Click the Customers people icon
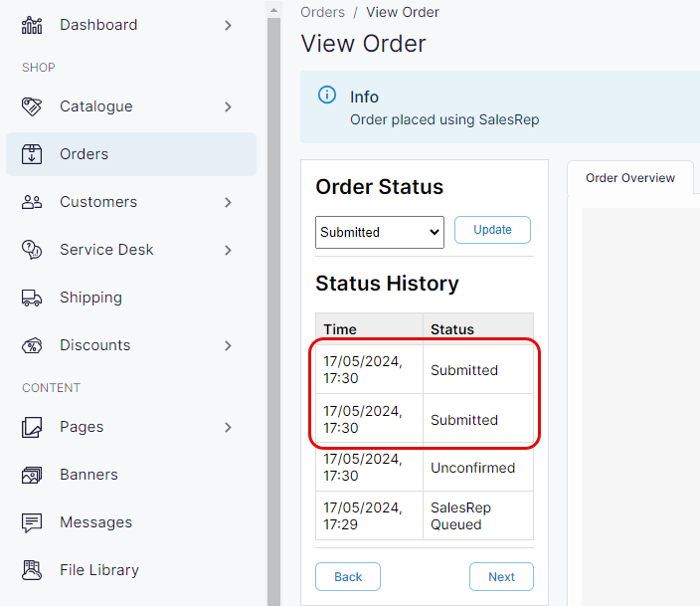This screenshot has width=700, height=606. tap(32, 202)
